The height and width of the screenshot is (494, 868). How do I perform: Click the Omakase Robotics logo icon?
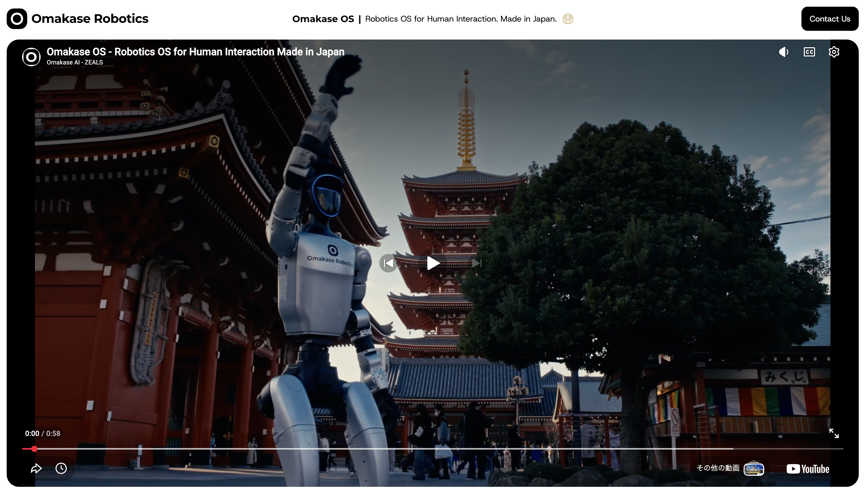point(17,19)
